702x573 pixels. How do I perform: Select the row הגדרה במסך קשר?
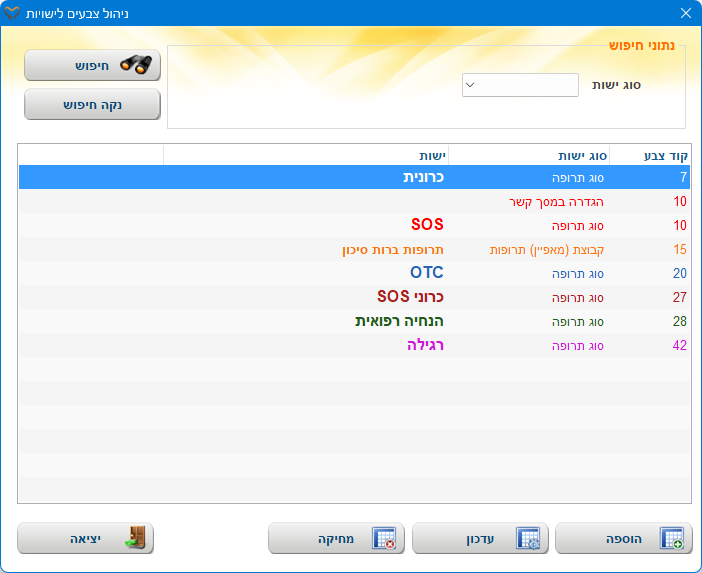tap(354, 201)
